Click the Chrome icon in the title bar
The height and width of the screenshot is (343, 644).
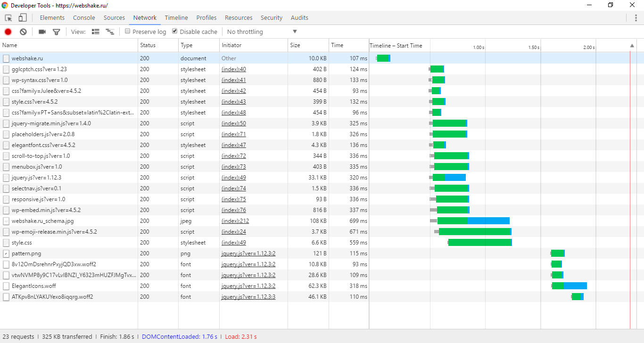coord(5,5)
